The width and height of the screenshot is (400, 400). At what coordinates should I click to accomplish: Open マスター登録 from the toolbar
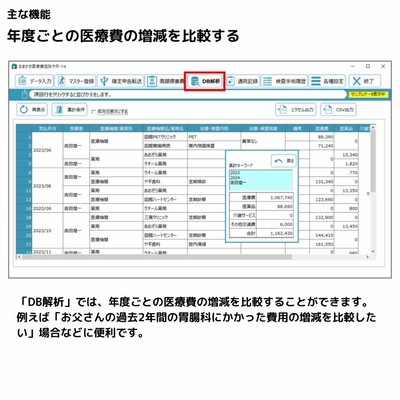click(x=75, y=81)
